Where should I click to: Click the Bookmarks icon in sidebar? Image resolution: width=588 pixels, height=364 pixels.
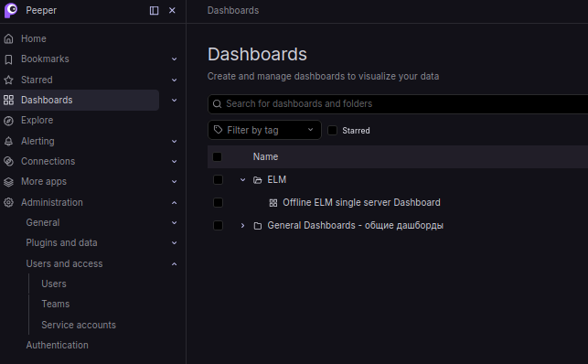click(x=8, y=59)
